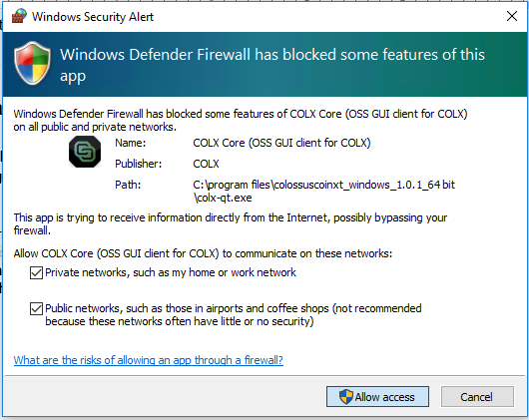Click the large Windows Defender shield icon
529x420 pixels.
33,64
